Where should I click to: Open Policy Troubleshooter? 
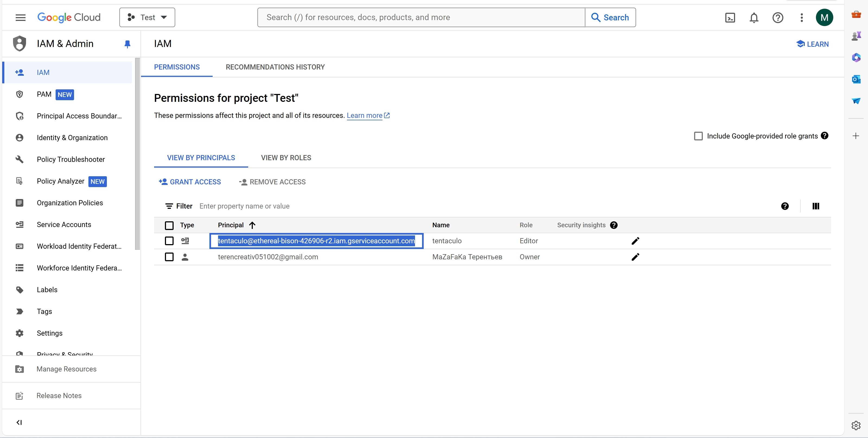(x=67, y=160)
